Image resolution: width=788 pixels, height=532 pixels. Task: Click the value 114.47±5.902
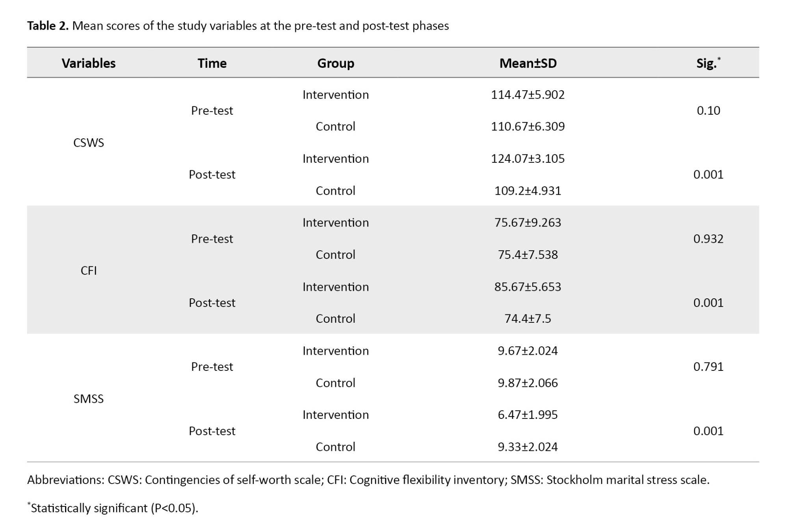pos(528,95)
